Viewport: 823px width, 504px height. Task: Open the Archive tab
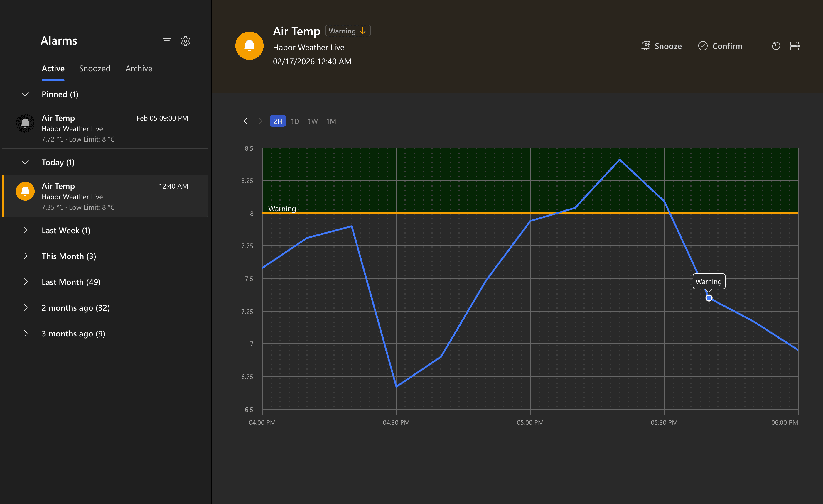coord(139,68)
